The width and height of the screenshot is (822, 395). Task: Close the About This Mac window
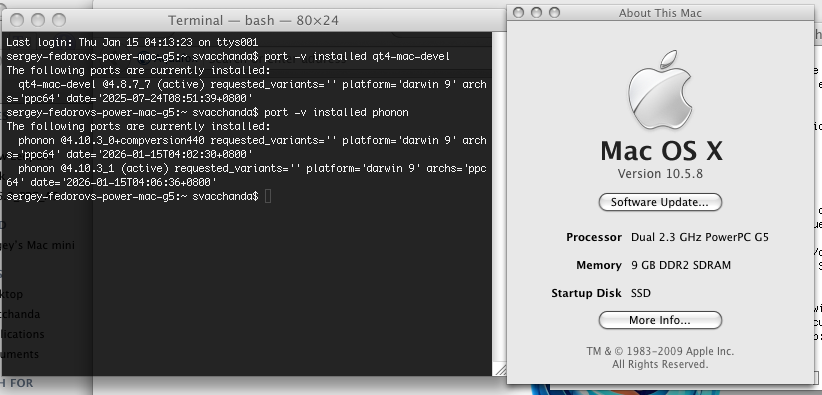[518, 13]
